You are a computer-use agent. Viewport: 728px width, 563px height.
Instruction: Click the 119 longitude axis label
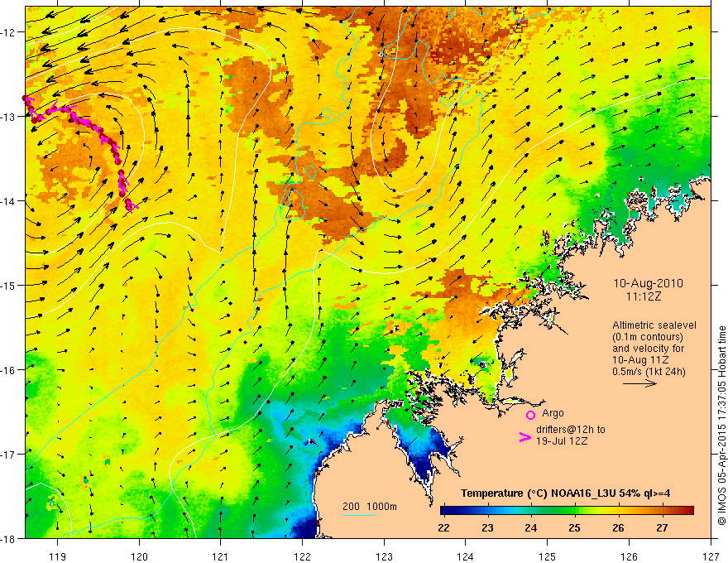(x=58, y=556)
